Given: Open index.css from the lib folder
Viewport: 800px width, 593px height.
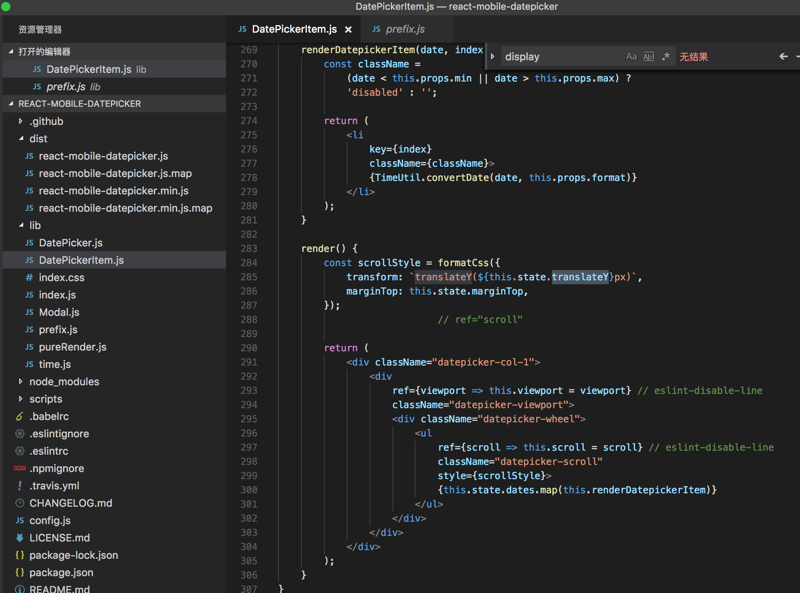Looking at the screenshot, I should (61, 278).
